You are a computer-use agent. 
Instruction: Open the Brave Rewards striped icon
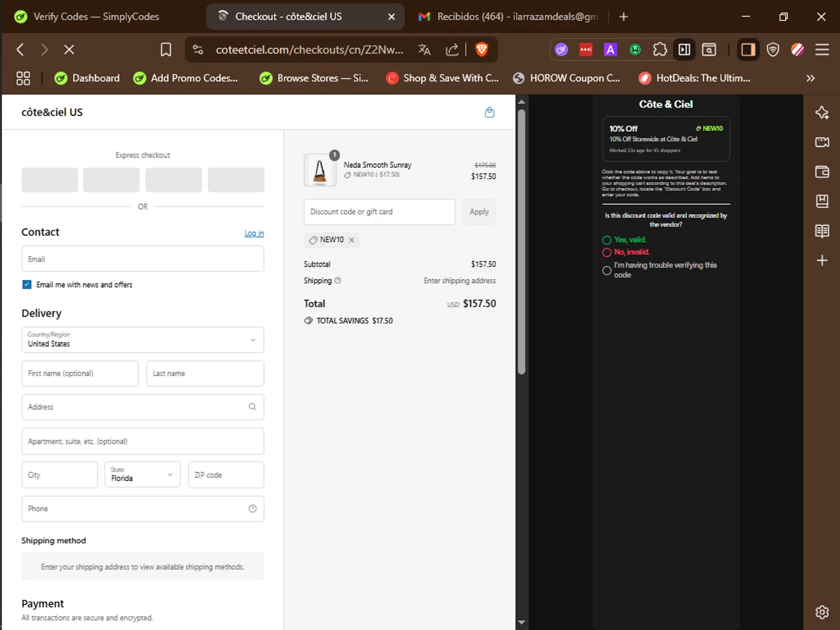tap(797, 50)
